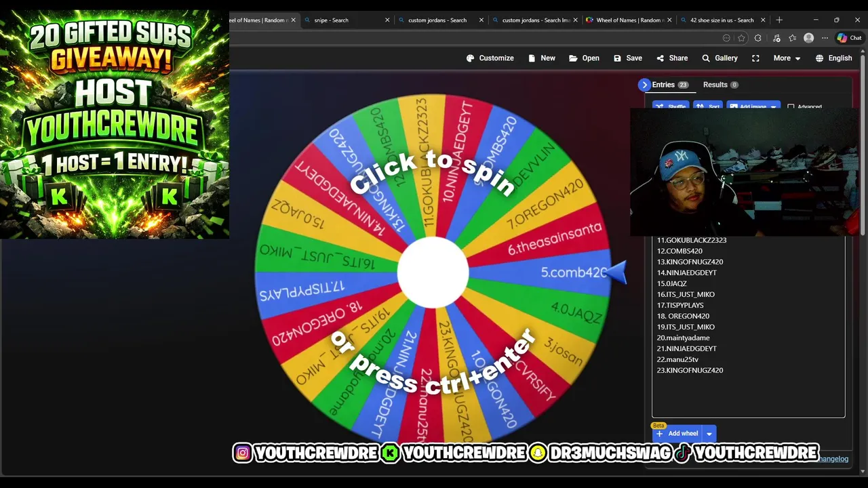Open the changelog link

[833, 459]
